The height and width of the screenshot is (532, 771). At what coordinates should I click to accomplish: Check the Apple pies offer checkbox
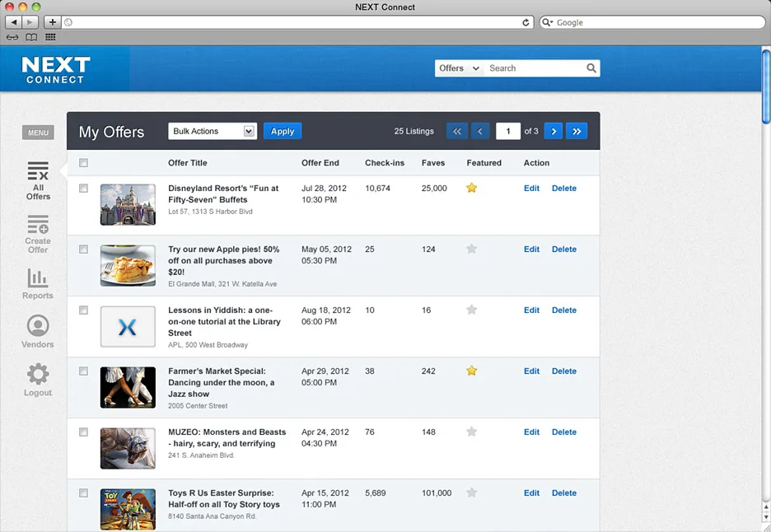tap(83, 250)
